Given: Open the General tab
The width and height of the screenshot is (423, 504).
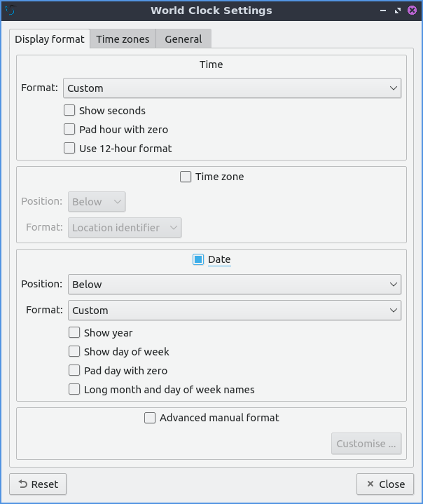Looking at the screenshot, I should point(183,39).
